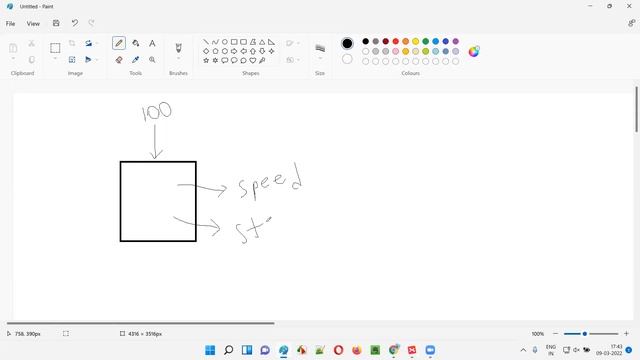Choose the Cloud callout shape

coord(243,60)
